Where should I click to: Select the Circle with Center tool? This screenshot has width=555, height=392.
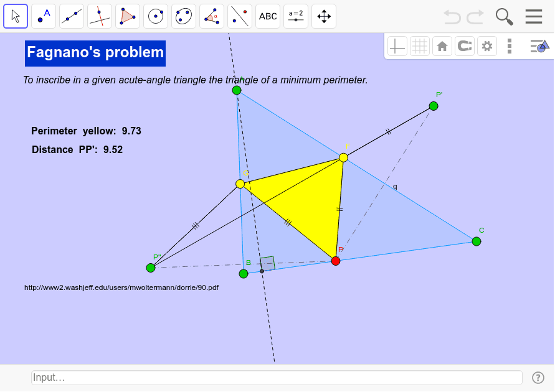pos(155,16)
